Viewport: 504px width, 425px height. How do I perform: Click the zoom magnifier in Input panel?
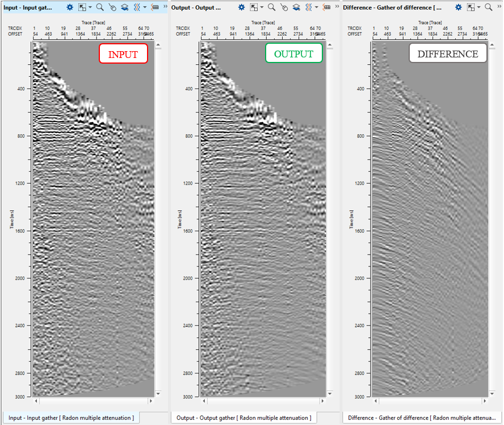(100, 7)
